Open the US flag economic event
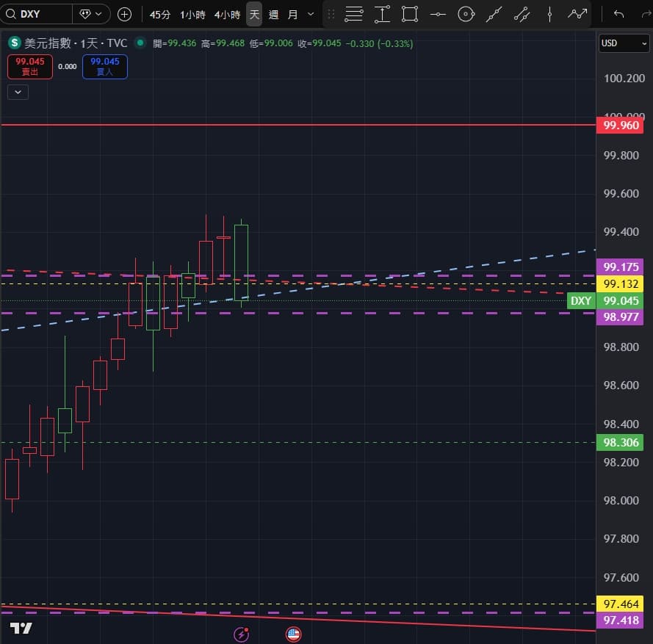 coord(294,634)
